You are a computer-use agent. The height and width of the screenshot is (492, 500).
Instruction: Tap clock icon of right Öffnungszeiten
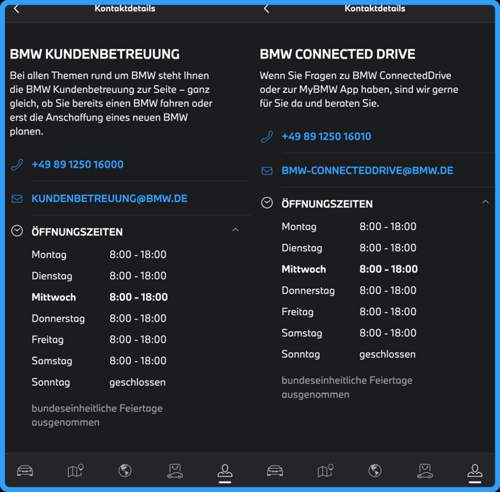(267, 203)
